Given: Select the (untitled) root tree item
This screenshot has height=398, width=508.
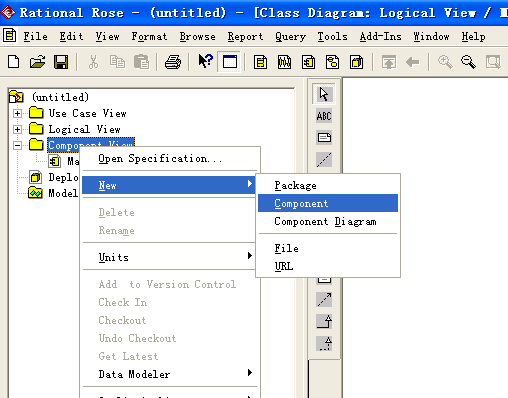Looking at the screenshot, I should click(60, 97).
